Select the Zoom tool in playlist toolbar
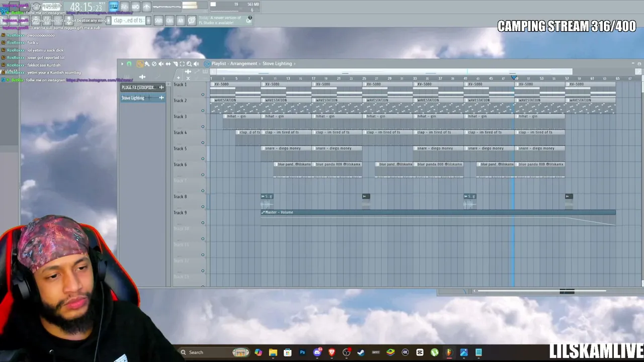The height and width of the screenshot is (362, 644). (189, 64)
